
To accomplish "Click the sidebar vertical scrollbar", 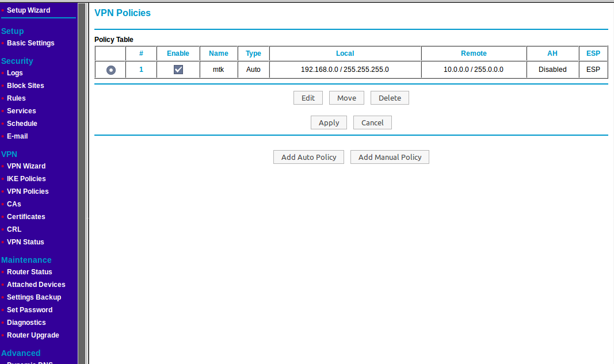I will [x=82, y=173].
